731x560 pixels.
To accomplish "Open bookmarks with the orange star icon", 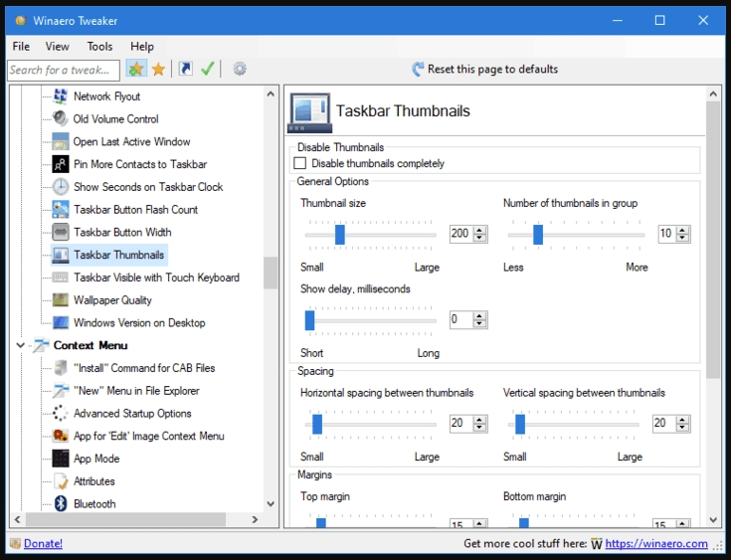I will coord(158,70).
